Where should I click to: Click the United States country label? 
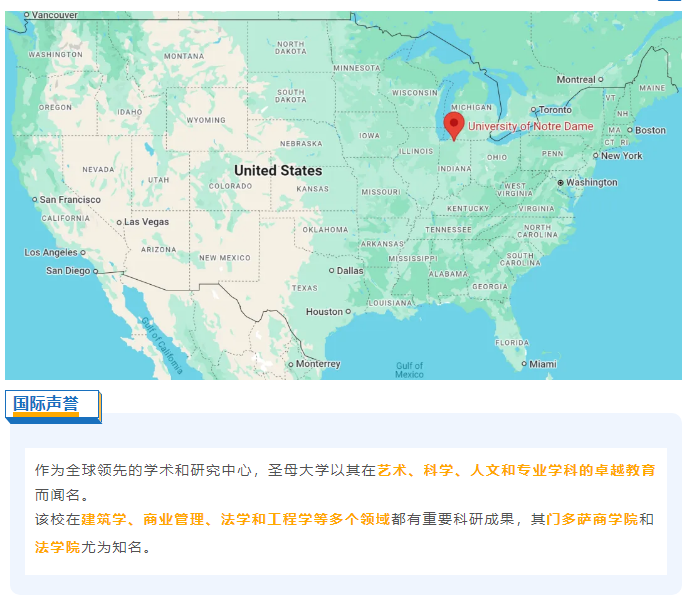click(278, 170)
